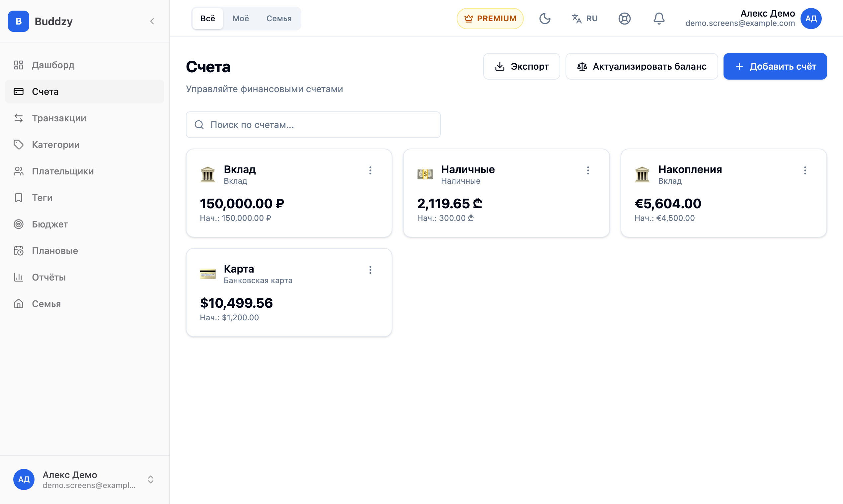The width and height of the screenshot is (843, 504).
Task: Open Плановые in the sidebar
Action: 85,250
